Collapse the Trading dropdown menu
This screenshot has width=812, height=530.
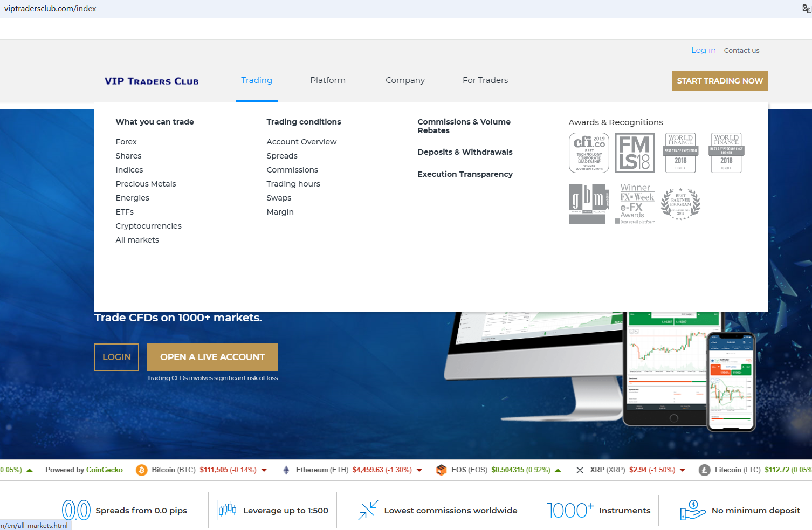[257, 80]
